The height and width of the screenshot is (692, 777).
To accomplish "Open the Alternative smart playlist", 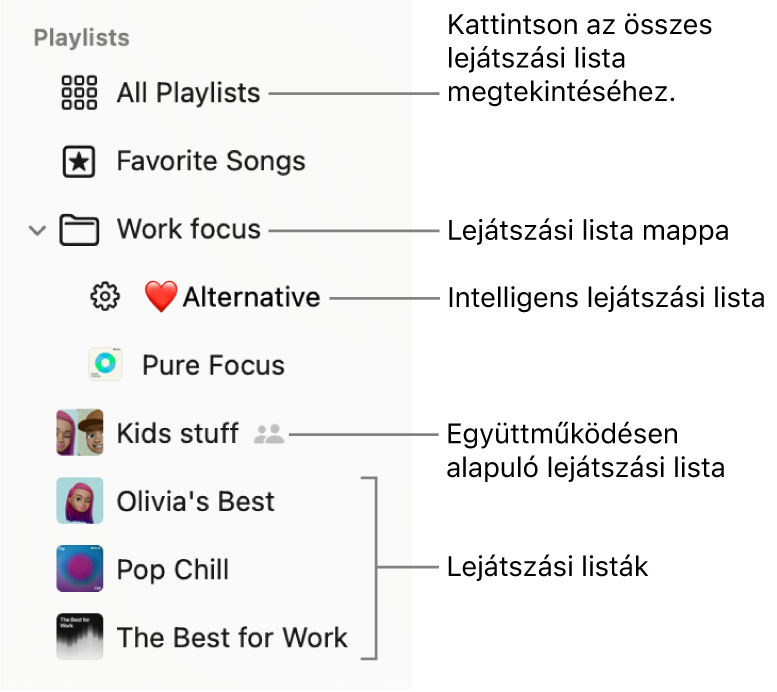I will tap(251, 297).
